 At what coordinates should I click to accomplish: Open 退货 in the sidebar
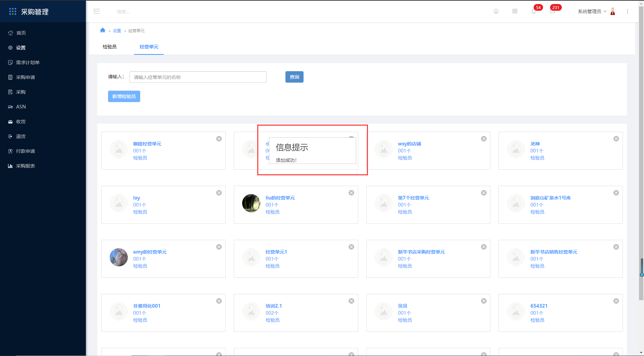pos(43,136)
